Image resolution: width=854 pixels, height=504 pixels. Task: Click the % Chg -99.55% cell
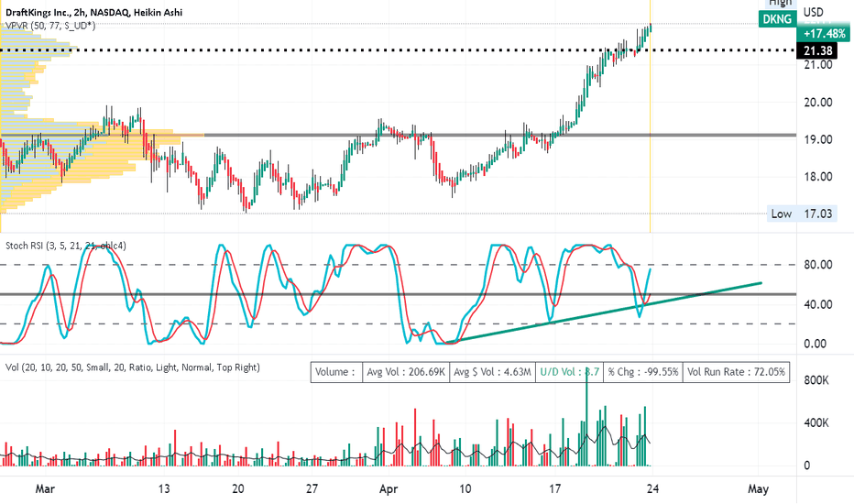(642, 372)
